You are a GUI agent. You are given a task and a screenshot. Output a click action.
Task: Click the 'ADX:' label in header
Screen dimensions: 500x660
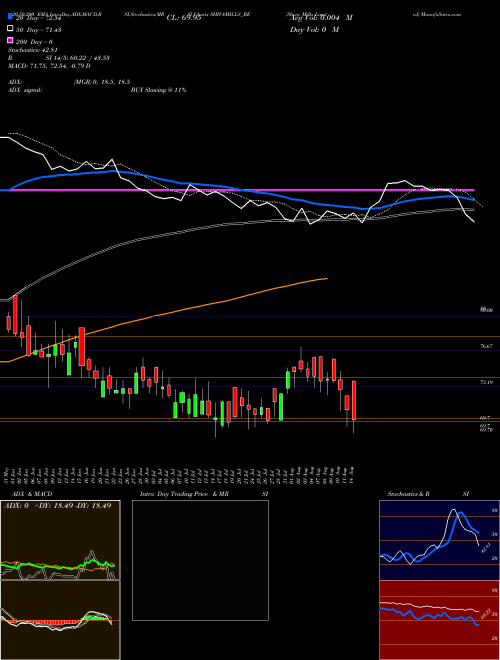15,82
